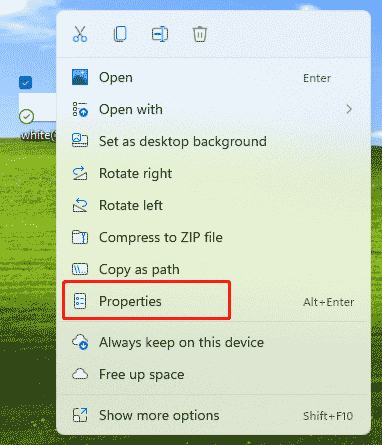Click the Delete trash can icon
This screenshot has height=445, width=382.
200,34
